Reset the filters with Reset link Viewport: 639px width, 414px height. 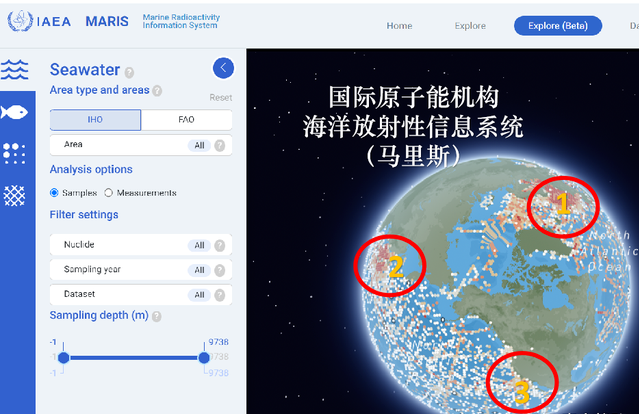pyautogui.click(x=220, y=98)
